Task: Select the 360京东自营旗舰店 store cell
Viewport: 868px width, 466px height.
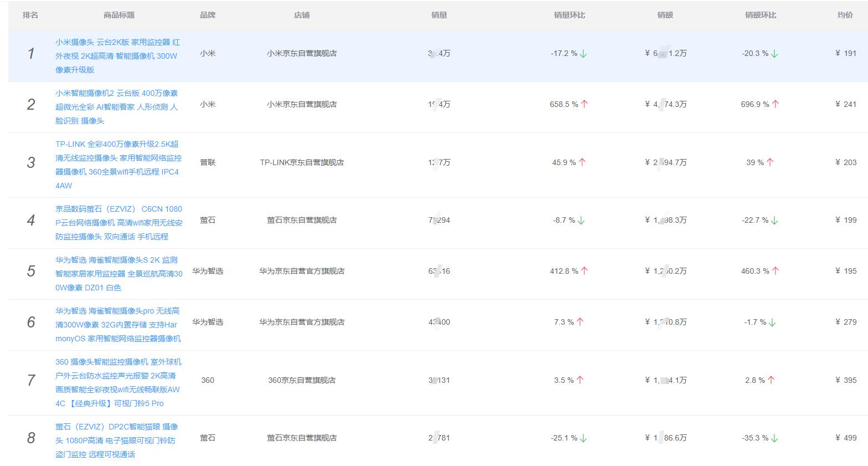Action: [x=302, y=380]
